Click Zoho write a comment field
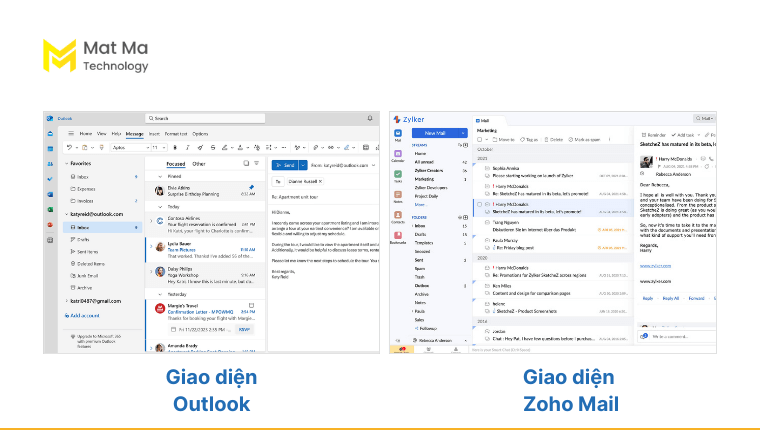 tap(677, 336)
